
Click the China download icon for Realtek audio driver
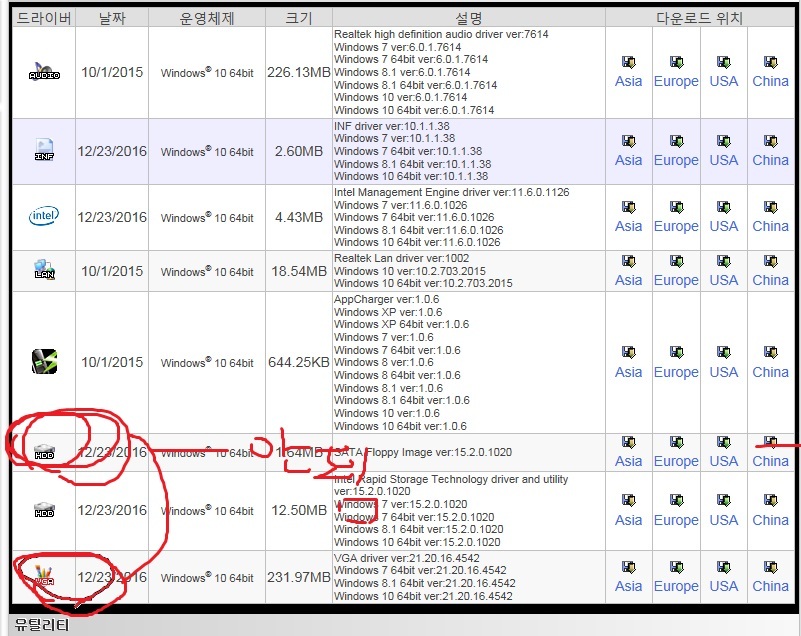[x=770, y=62]
